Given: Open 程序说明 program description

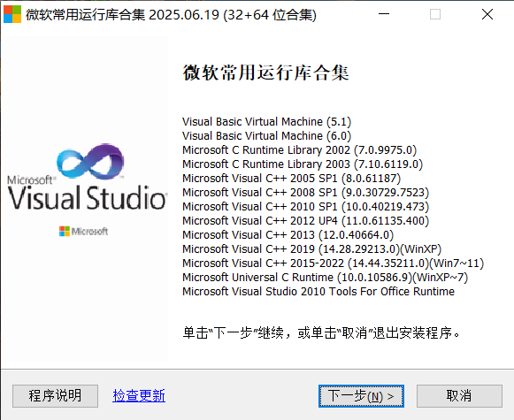Looking at the screenshot, I should [x=55, y=396].
